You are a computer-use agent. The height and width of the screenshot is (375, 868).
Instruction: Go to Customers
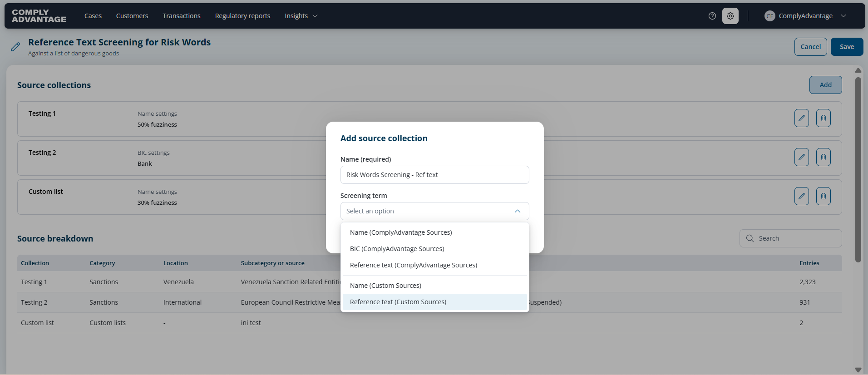coord(132,16)
